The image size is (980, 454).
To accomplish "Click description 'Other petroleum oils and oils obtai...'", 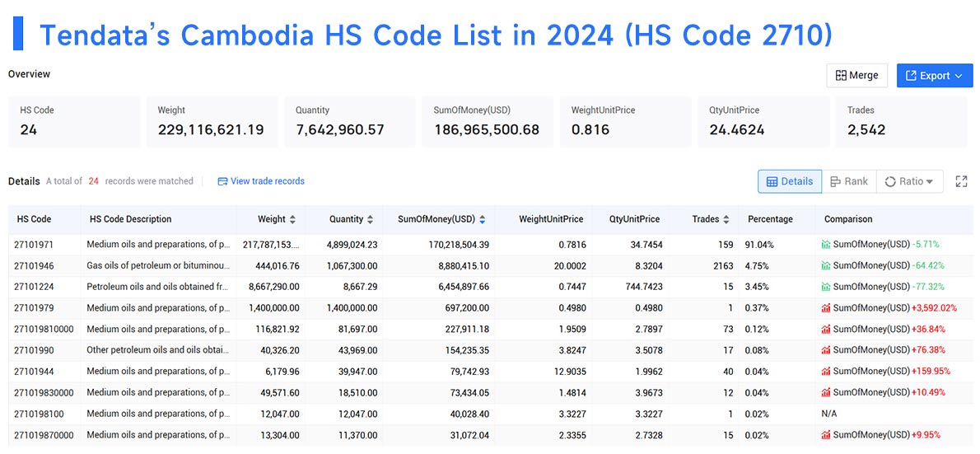I will pos(158,350).
